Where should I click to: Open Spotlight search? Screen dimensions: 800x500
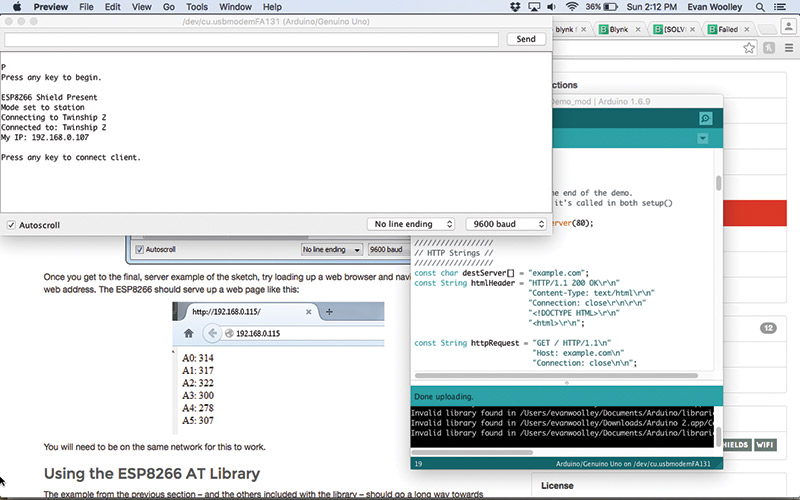(760, 7)
